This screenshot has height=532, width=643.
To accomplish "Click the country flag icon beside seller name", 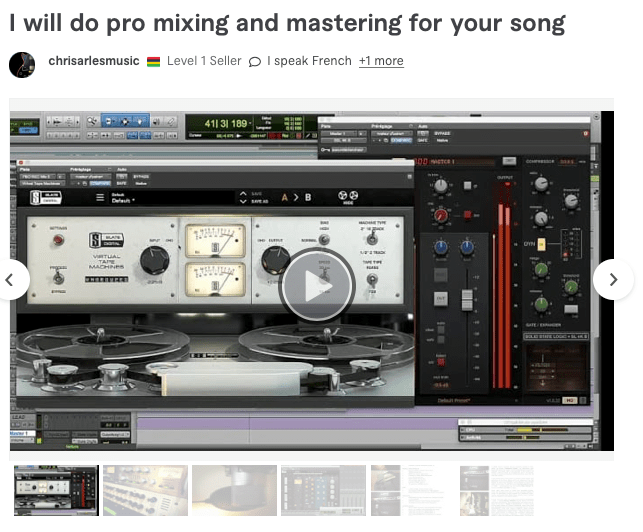I will pyautogui.click(x=153, y=62).
